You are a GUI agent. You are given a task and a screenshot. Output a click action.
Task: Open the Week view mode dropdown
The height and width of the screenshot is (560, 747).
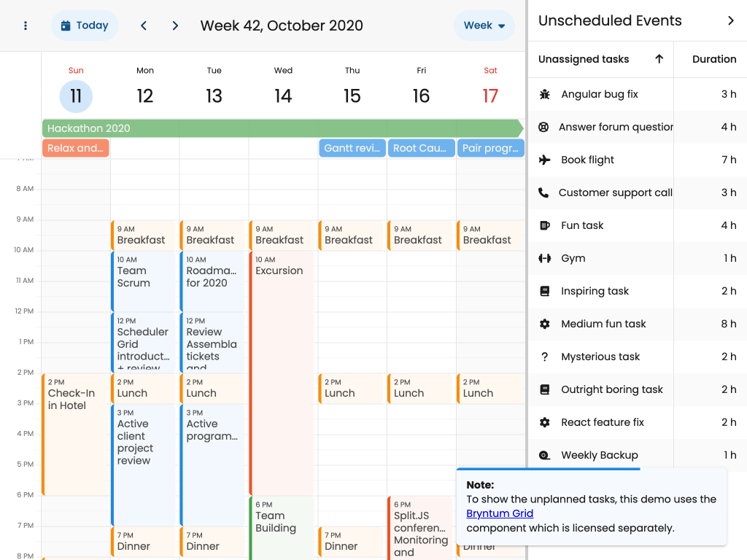pos(484,26)
